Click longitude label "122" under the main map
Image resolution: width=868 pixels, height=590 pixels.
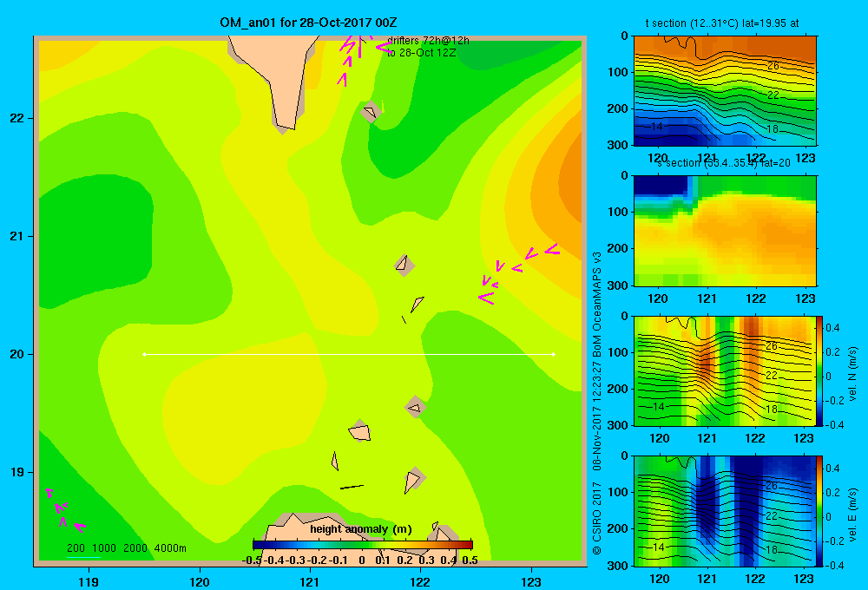tap(420, 581)
